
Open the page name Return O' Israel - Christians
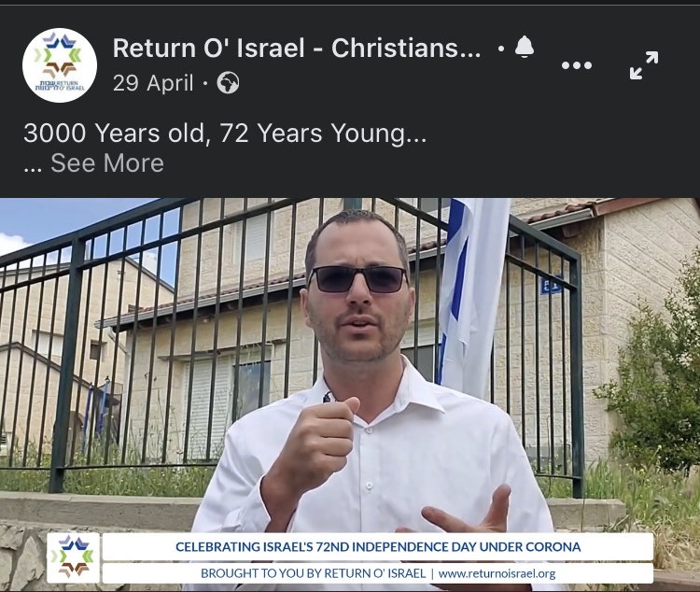(x=297, y=48)
